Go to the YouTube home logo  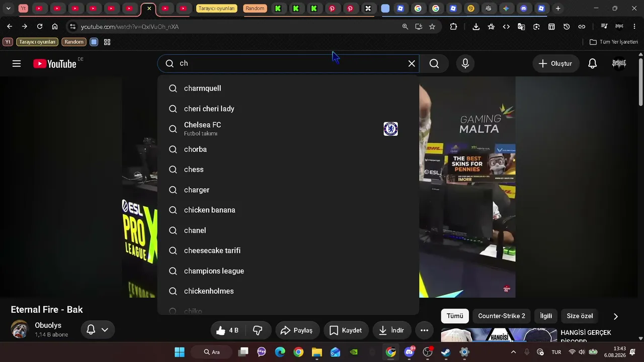pyautogui.click(x=55, y=63)
